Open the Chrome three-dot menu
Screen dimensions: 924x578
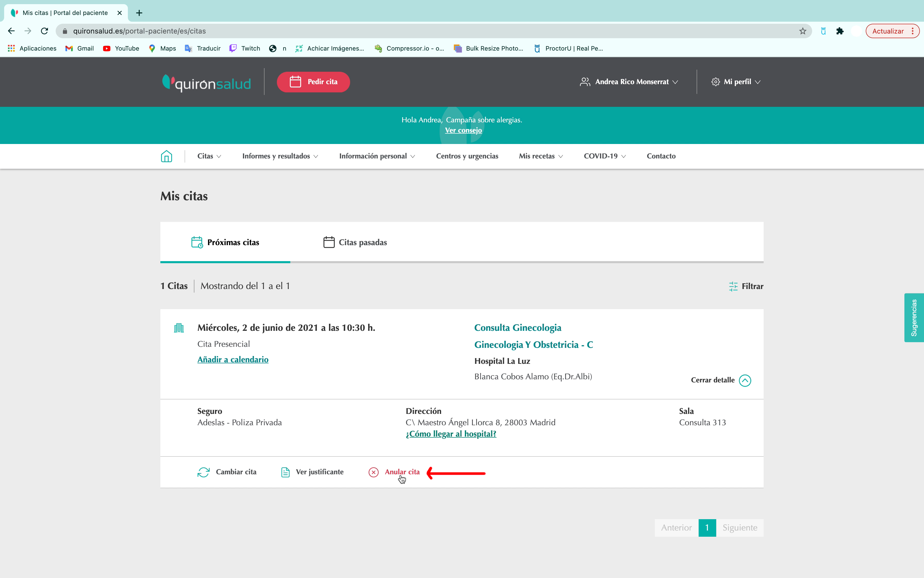point(913,31)
